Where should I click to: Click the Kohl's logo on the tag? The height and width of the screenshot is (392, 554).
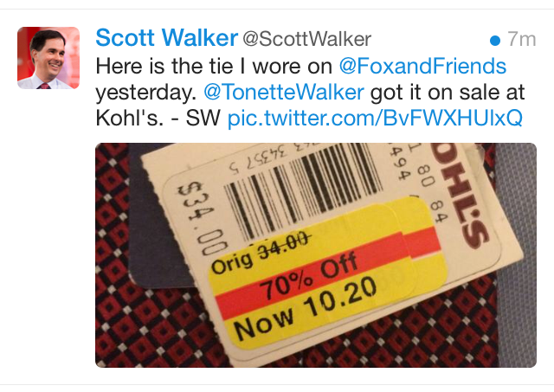[x=461, y=194]
